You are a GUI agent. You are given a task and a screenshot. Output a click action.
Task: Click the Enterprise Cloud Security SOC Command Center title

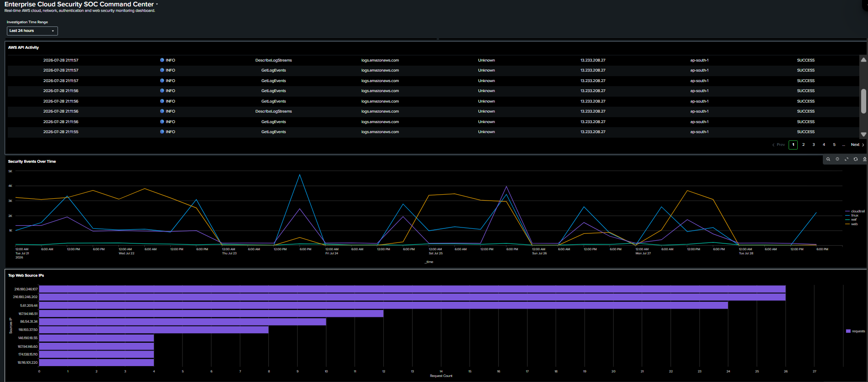point(79,4)
